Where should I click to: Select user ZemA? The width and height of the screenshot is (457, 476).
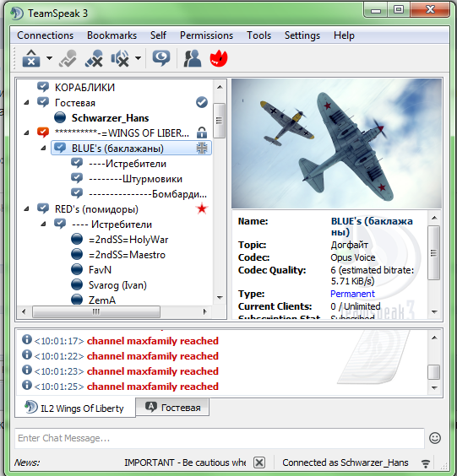pyautogui.click(x=102, y=300)
